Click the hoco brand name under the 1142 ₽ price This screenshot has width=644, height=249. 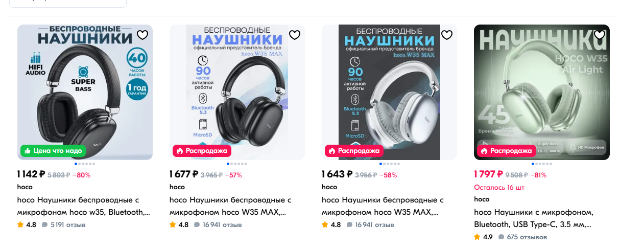point(25,187)
